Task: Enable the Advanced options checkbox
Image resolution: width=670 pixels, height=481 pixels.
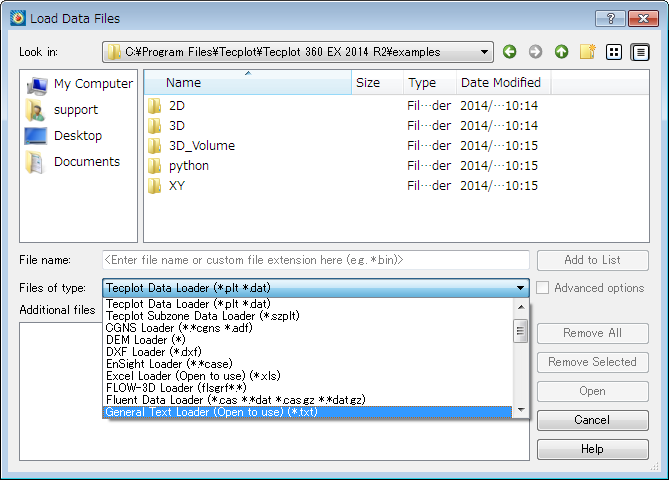Action: [x=542, y=288]
